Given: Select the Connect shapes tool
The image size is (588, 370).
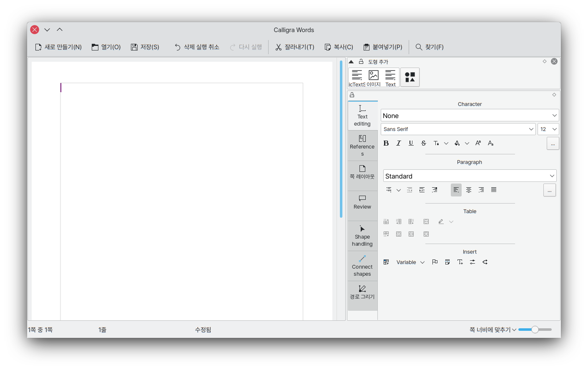Looking at the screenshot, I should click(362, 266).
